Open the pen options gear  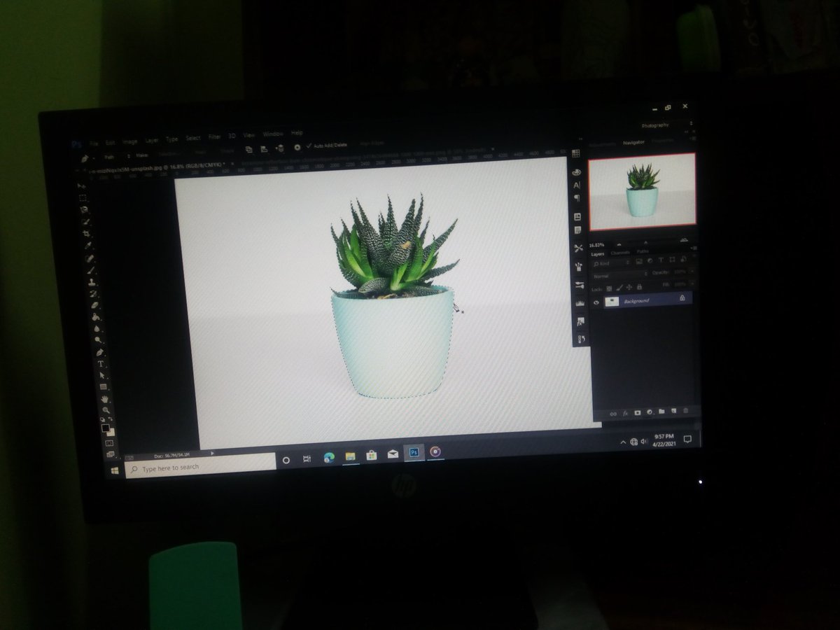click(297, 147)
